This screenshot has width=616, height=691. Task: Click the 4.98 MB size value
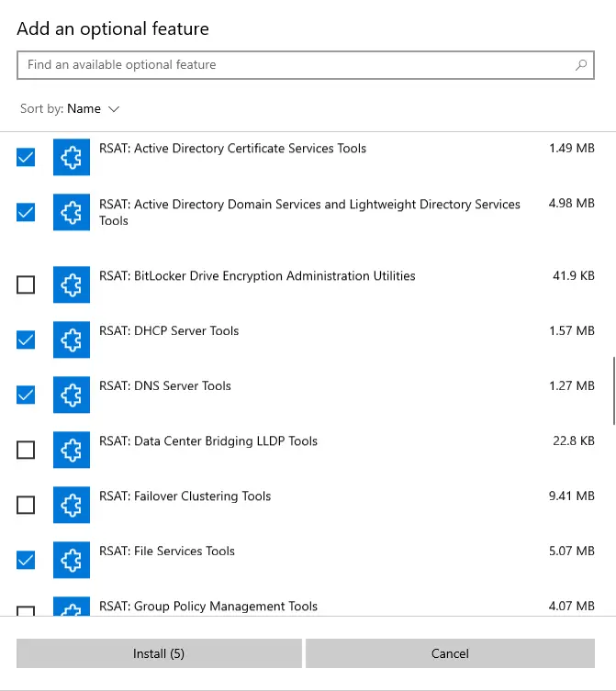click(x=571, y=203)
